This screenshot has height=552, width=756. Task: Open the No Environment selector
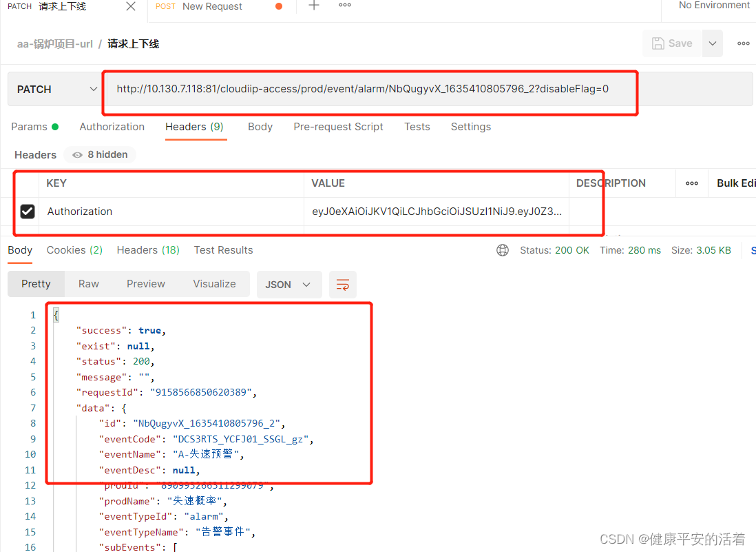(x=713, y=6)
